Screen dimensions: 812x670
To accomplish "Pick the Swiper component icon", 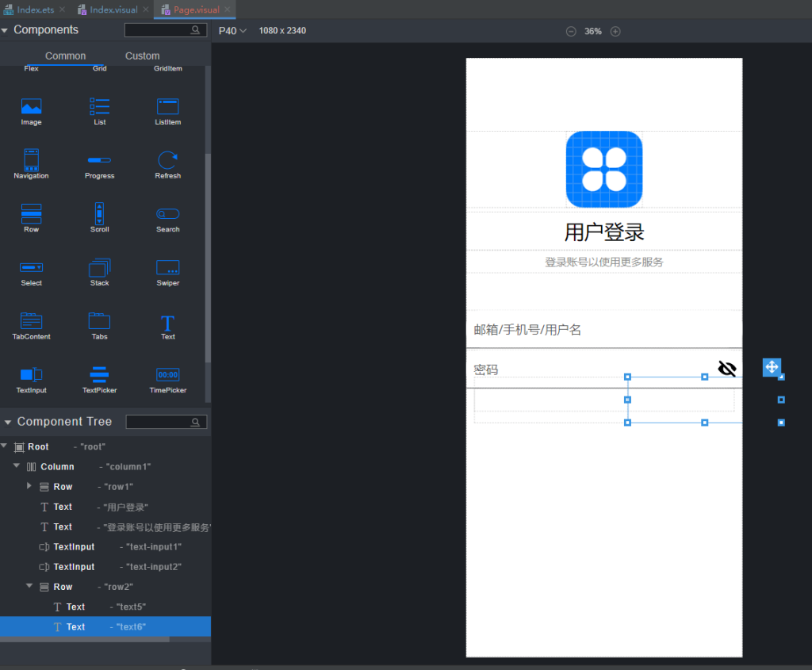I will [x=167, y=267].
